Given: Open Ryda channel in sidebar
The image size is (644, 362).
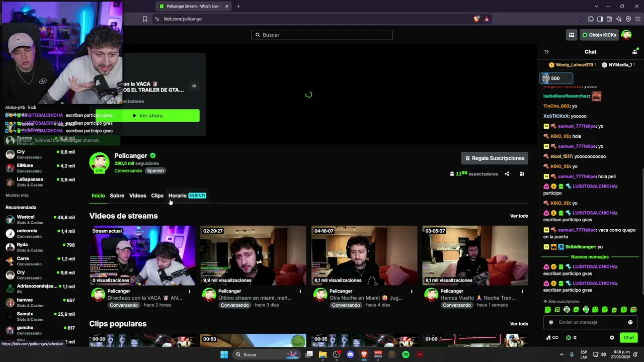Looking at the screenshot, I should pos(40,247).
